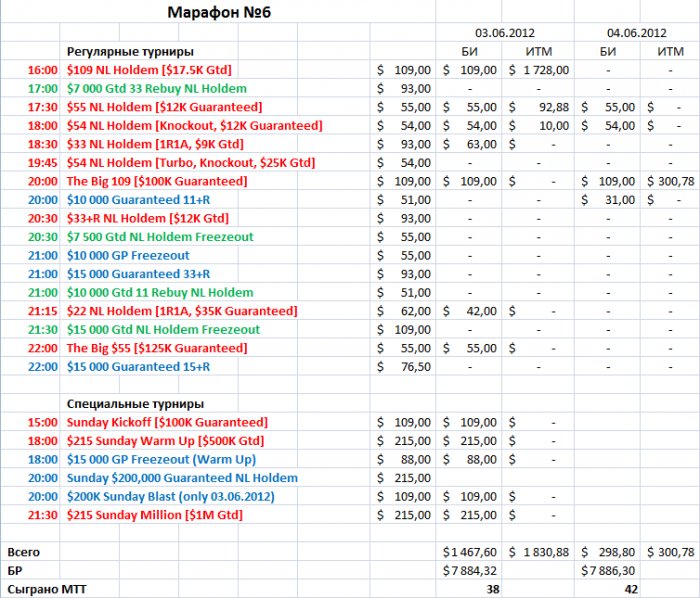Click the 21:15 time cell
Viewport: 700px width, 598px height.
tap(42, 311)
